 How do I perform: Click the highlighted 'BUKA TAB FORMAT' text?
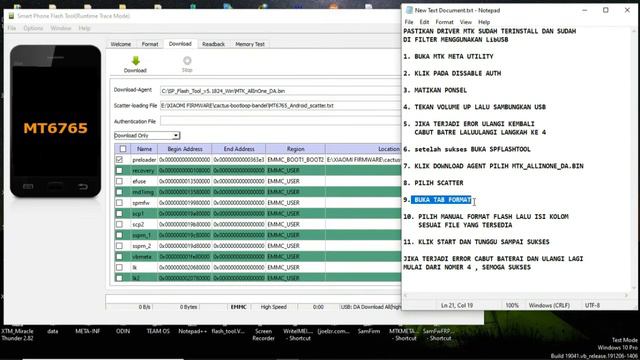pyautogui.click(x=442, y=200)
